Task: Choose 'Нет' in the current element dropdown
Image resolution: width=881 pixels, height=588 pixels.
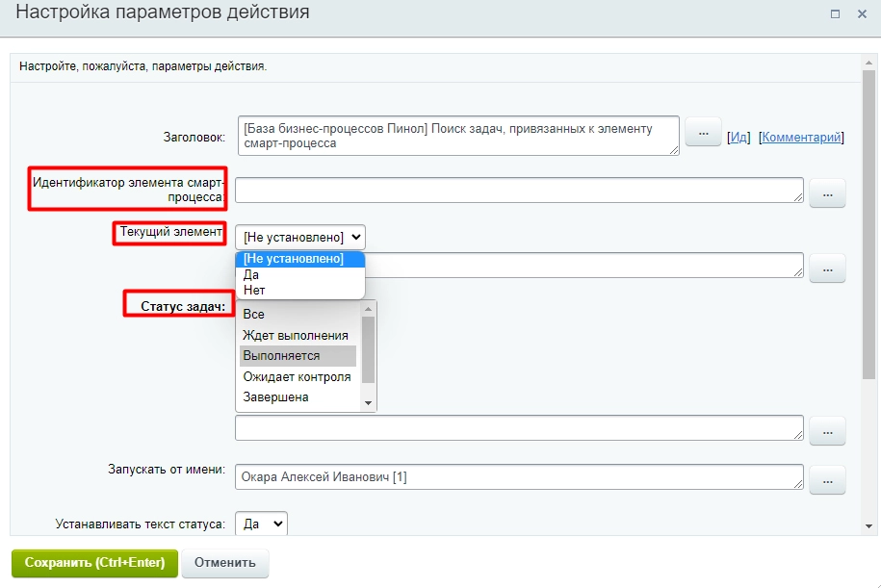Action: (x=254, y=290)
